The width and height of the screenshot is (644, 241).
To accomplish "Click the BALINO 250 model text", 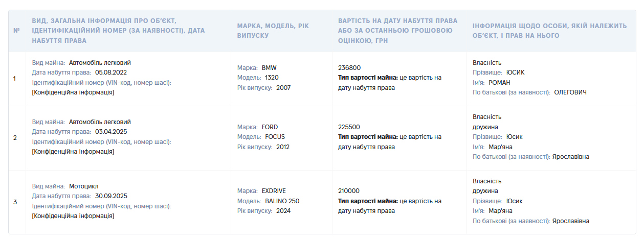I will [x=282, y=201].
